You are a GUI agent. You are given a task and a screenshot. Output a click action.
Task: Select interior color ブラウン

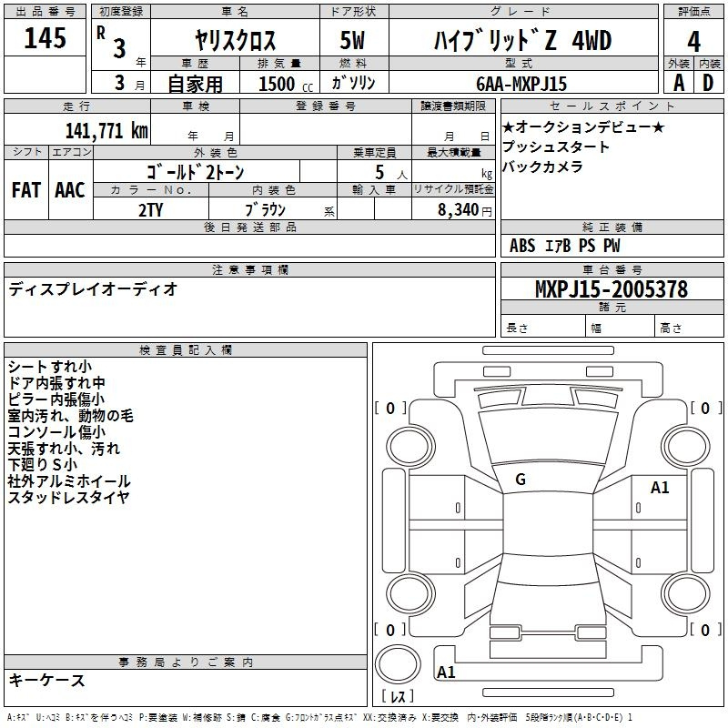pyautogui.click(x=265, y=210)
